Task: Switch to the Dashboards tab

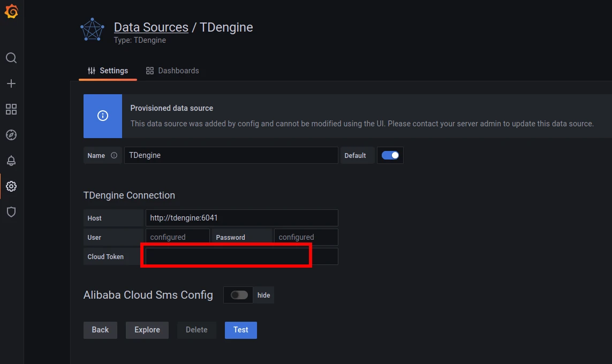Action: [172, 71]
